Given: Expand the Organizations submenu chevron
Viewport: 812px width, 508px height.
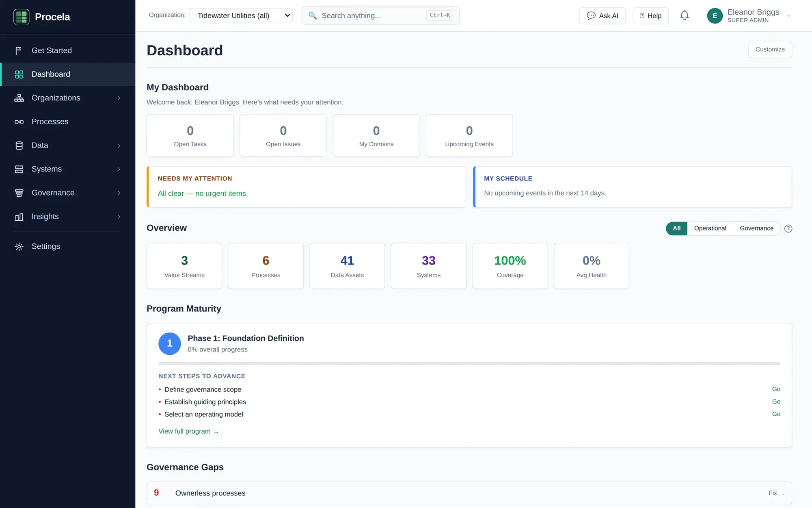Looking at the screenshot, I should click(x=119, y=98).
